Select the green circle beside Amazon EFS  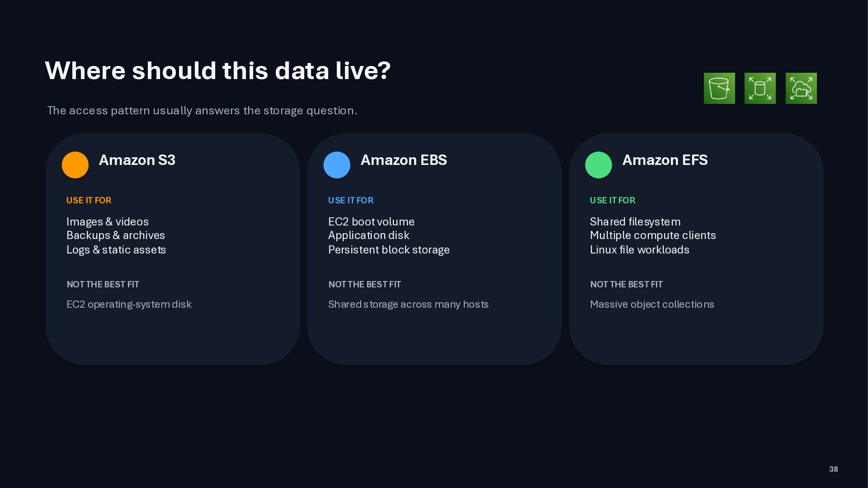click(599, 164)
